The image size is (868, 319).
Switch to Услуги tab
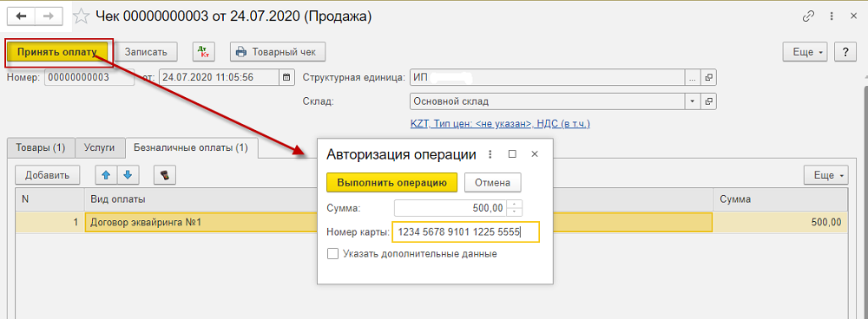coord(100,147)
